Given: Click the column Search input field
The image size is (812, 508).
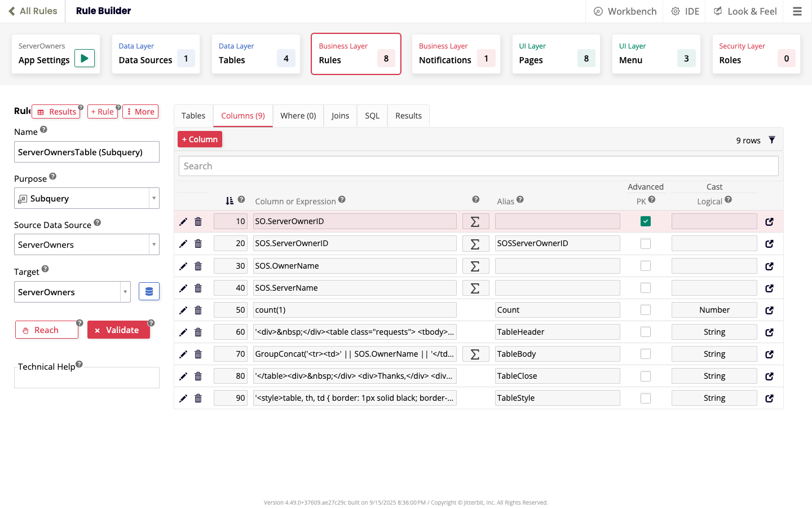Looking at the screenshot, I should (478, 166).
